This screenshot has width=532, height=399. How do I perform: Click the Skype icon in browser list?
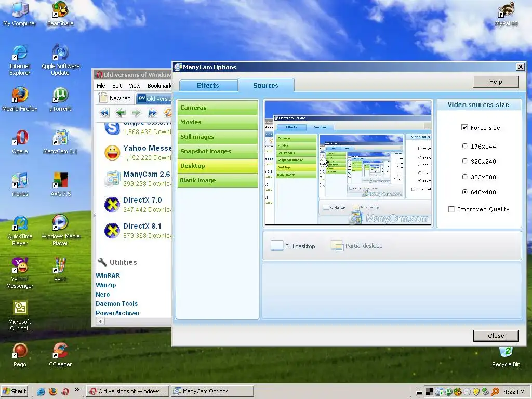(112, 128)
